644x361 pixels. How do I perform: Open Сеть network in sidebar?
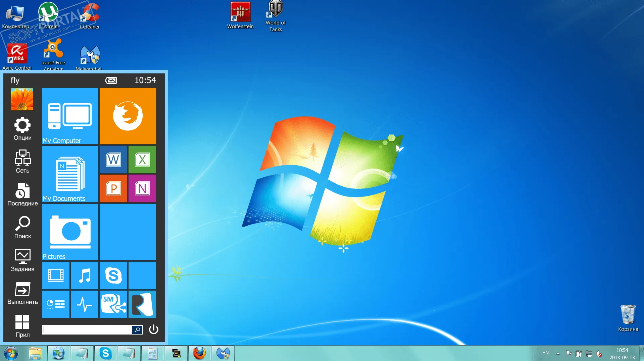[22, 162]
